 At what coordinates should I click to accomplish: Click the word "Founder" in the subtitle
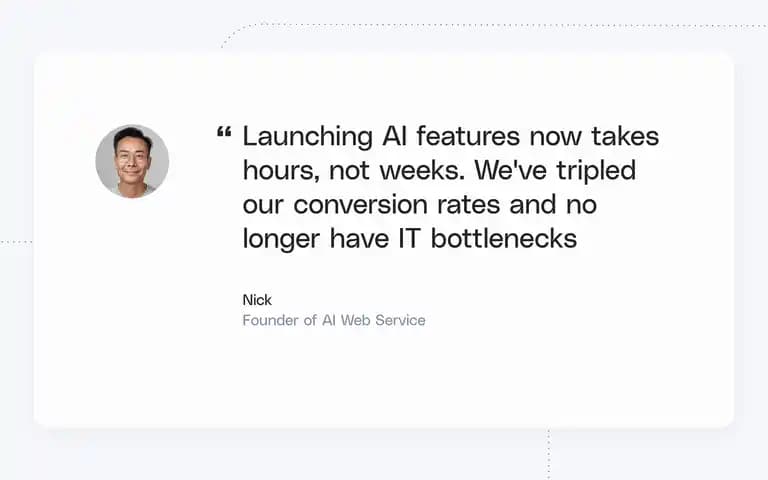(x=270, y=320)
